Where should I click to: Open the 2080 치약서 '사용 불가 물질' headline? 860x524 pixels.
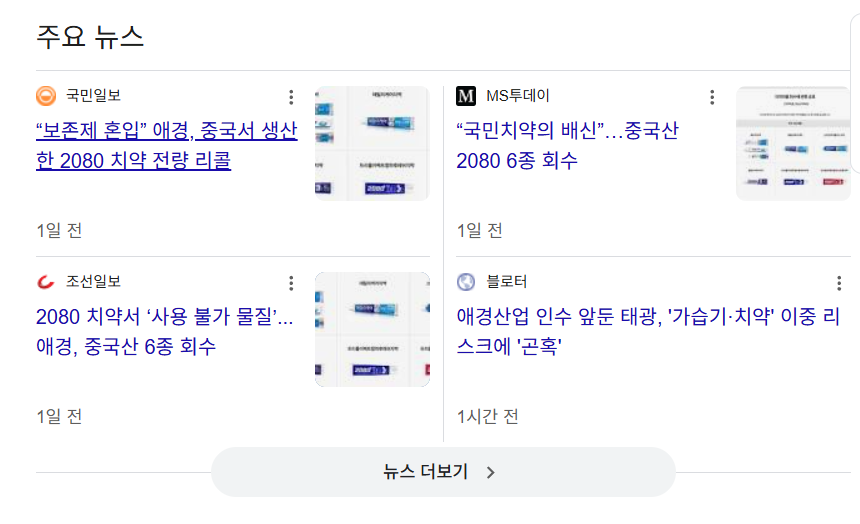164,332
